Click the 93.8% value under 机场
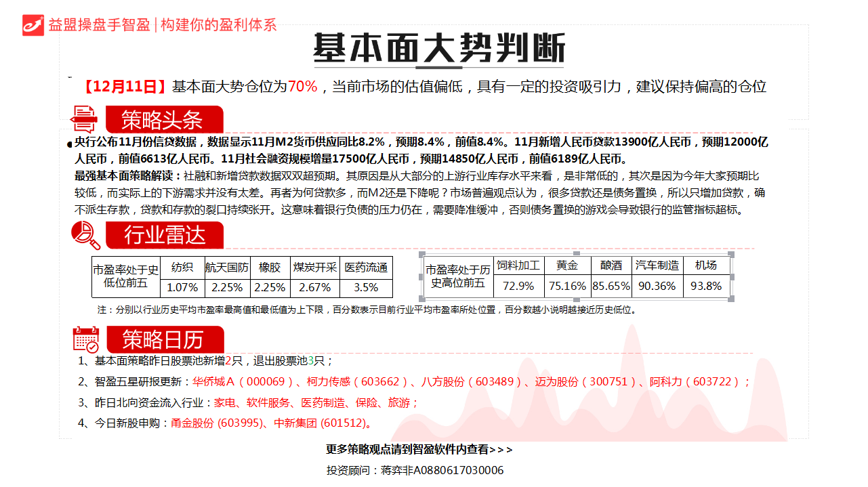 [706, 286]
